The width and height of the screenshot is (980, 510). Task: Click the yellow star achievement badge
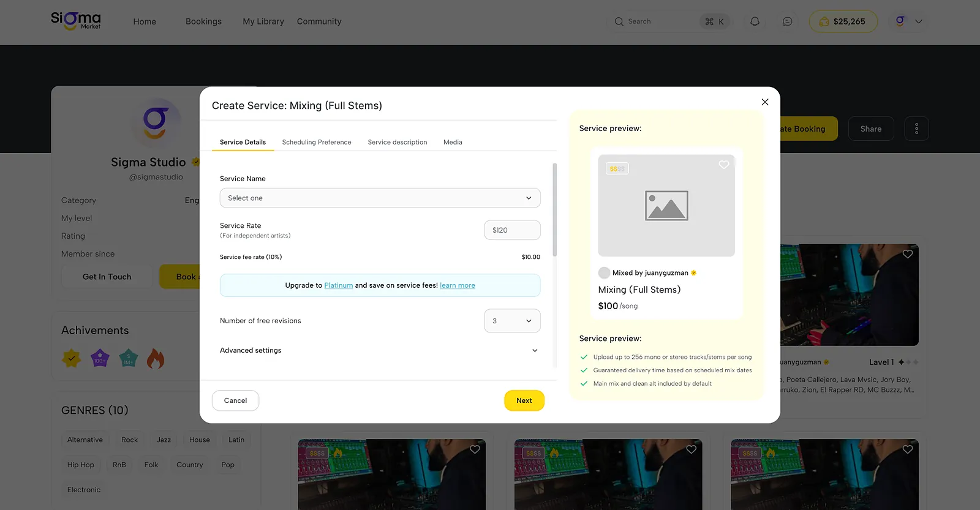72,358
